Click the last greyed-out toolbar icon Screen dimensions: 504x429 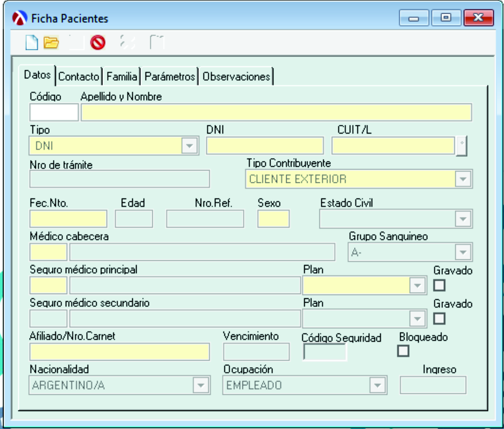(x=157, y=43)
